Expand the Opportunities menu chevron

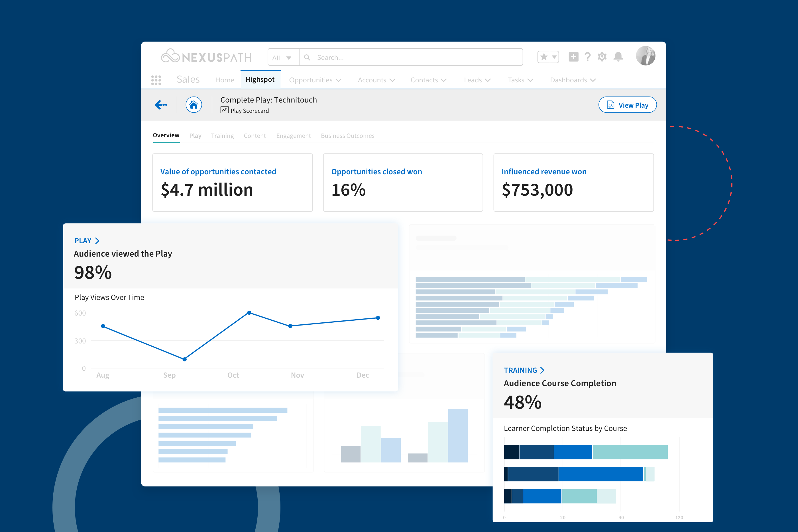point(338,80)
